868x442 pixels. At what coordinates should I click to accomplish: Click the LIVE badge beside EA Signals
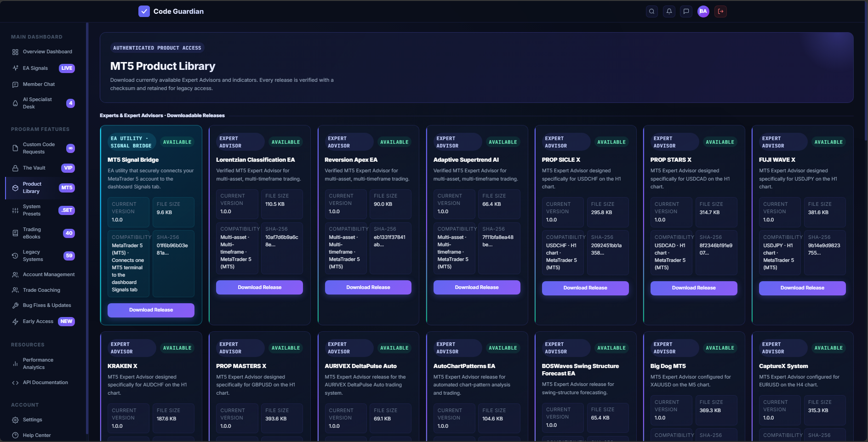[x=67, y=68]
